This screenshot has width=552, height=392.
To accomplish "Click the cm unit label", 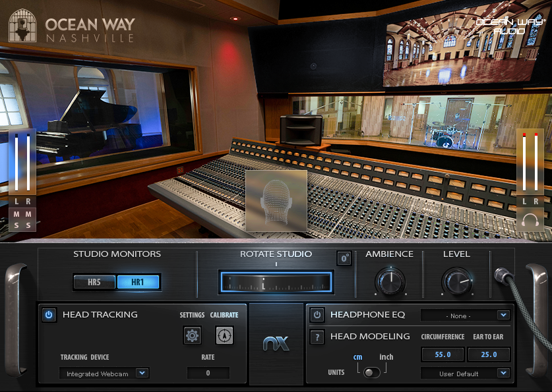I will point(357,357).
